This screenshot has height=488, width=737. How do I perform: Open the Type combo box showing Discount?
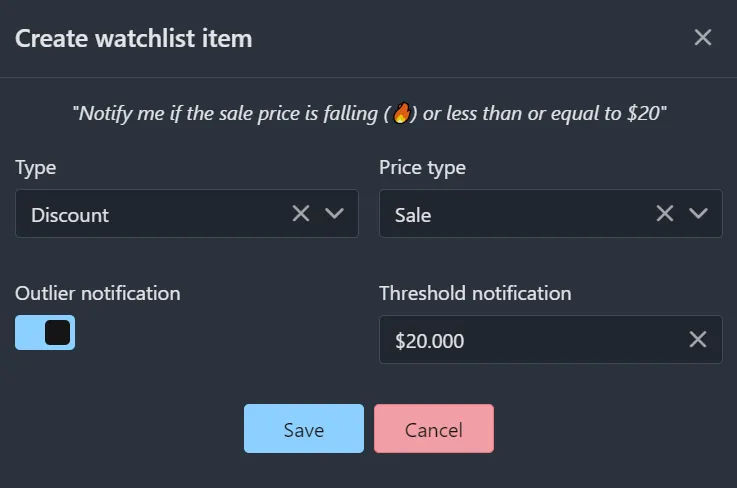187,213
